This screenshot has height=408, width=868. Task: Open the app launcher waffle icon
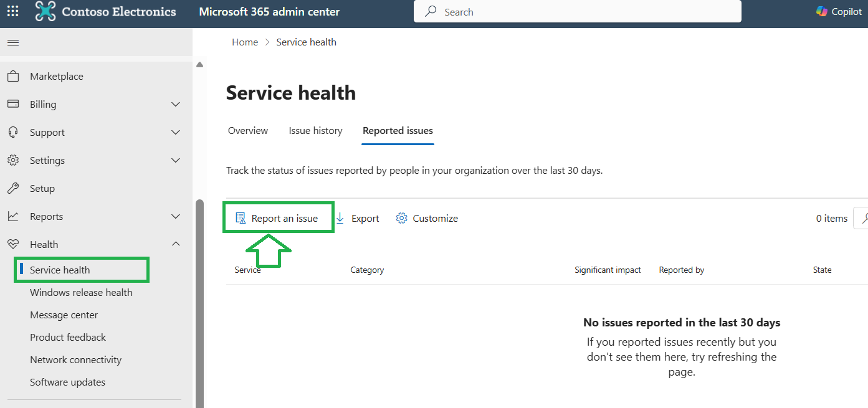[x=13, y=11]
